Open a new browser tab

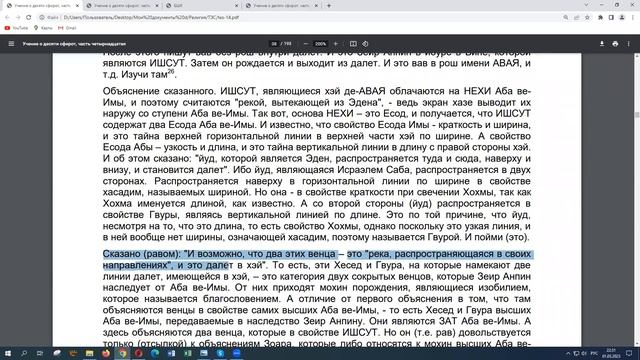[329, 6]
